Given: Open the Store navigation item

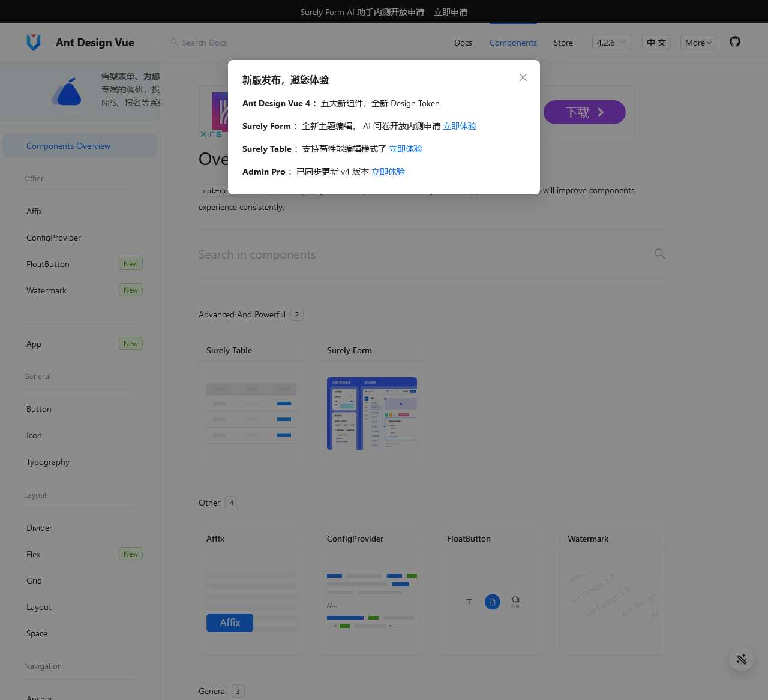Looking at the screenshot, I should pos(563,43).
